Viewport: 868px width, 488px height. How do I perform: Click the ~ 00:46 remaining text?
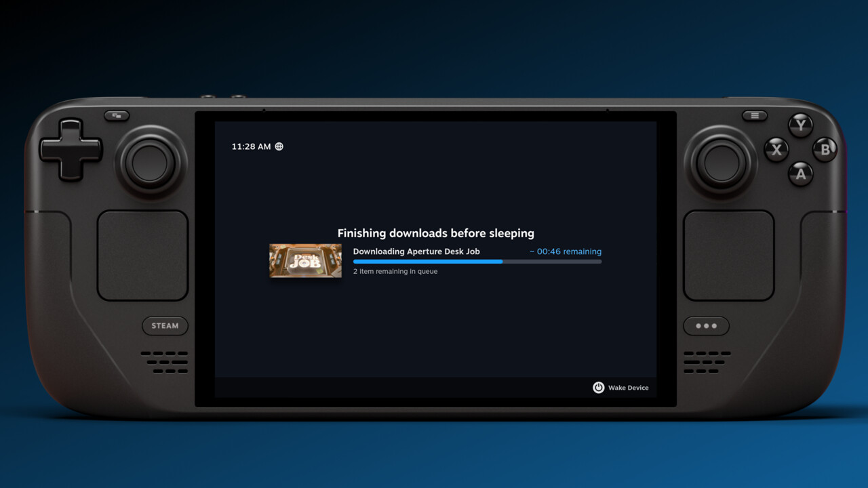click(x=566, y=251)
